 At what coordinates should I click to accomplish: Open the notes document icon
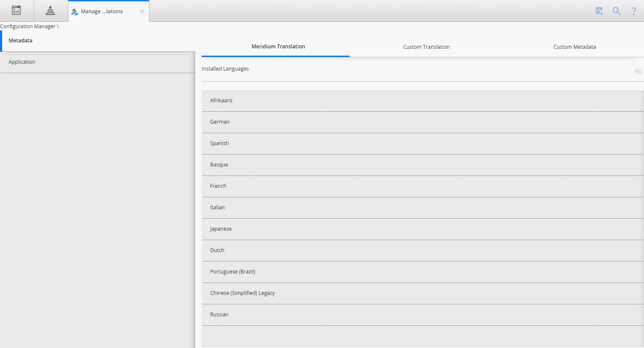pyautogui.click(x=599, y=11)
